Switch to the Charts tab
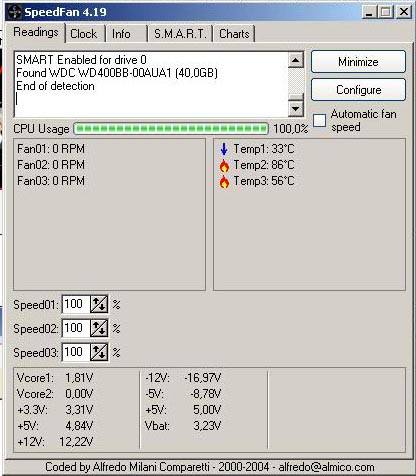Viewport: 416px width, 476px height. click(x=234, y=34)
